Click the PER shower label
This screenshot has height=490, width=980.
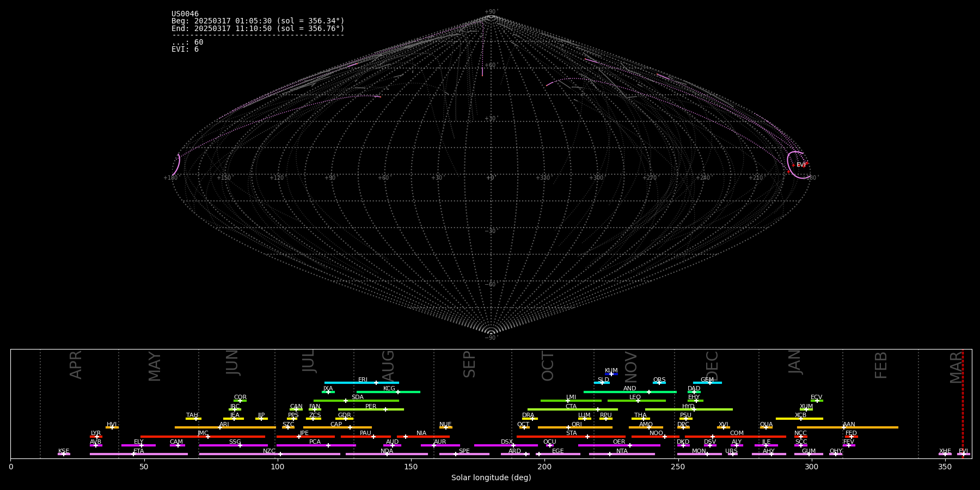coord(371,407)
